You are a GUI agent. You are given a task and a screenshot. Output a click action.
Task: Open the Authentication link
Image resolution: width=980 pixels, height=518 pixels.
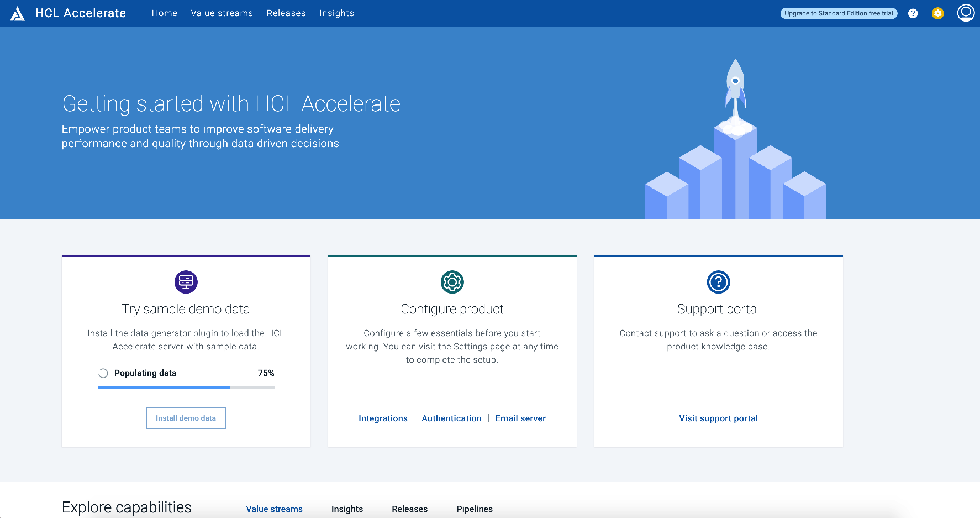pos(452,418)
